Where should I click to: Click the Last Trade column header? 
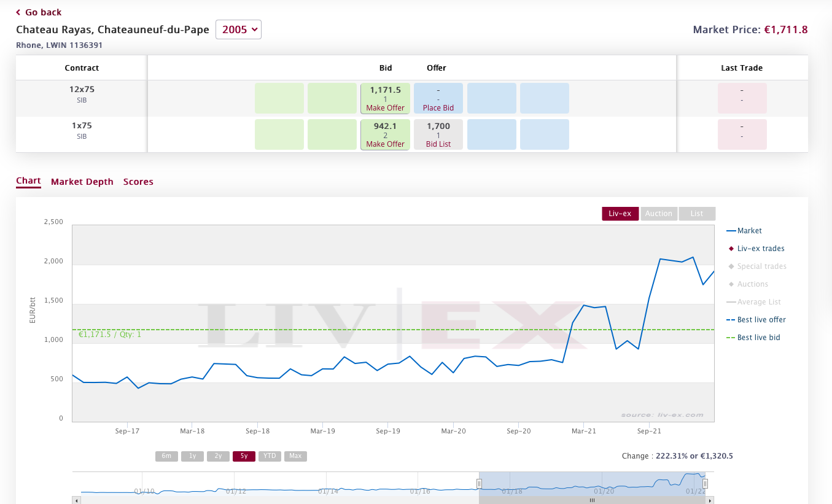point(742,68)
